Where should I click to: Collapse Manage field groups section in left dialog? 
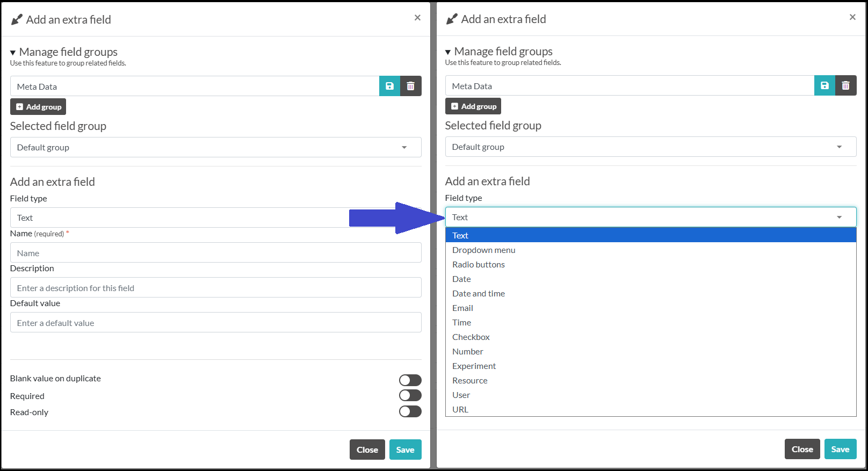[13, 53]
